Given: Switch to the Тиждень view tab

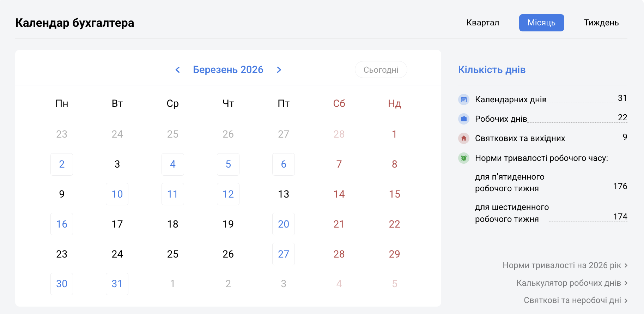Looking at the screenshot, I should pos(601,23).
